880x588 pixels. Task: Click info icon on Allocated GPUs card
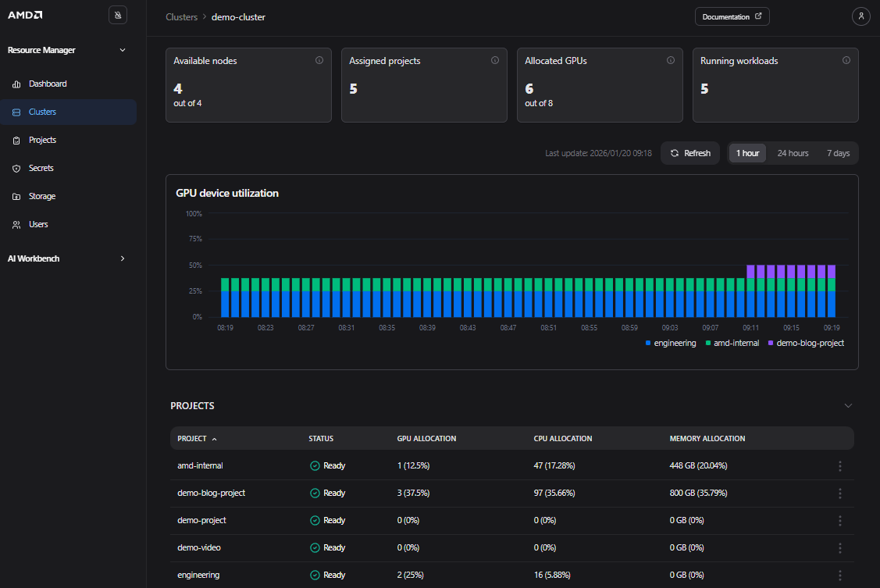pos(671,60)
